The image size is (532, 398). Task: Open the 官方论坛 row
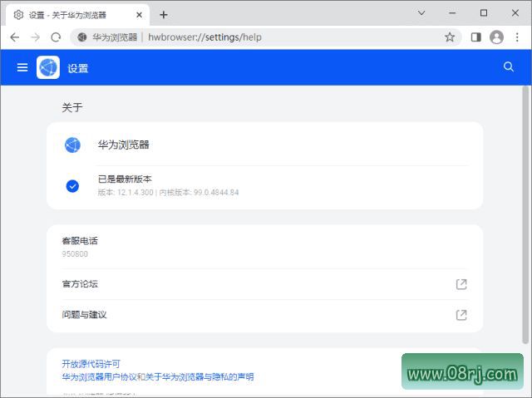point(264,284)
